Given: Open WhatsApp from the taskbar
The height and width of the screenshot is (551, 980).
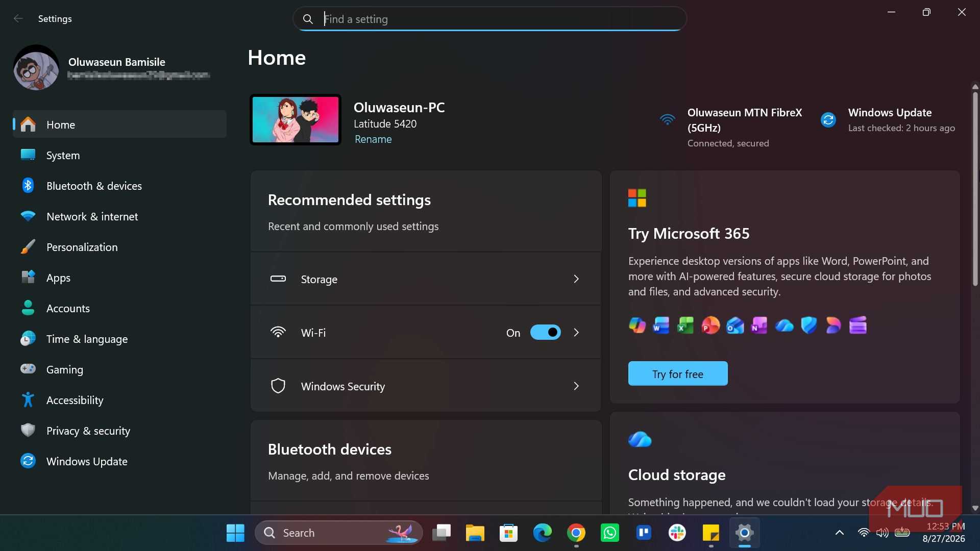Looking at the screenshot, I should (610, 533).
